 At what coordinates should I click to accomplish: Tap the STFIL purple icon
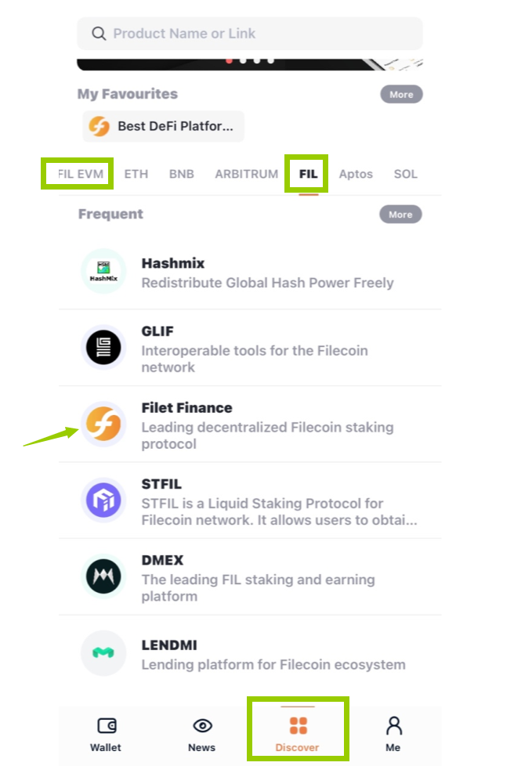(103, 500)
